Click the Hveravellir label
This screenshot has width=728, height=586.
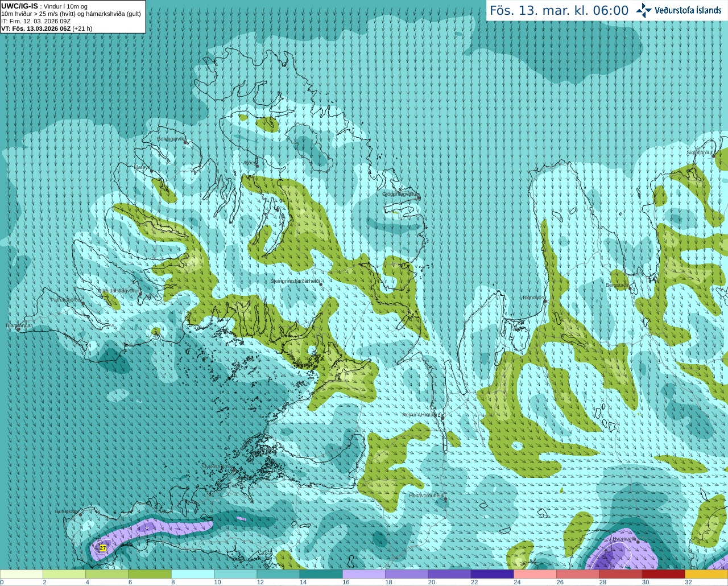pyautogui.click(x=624, y=538)
